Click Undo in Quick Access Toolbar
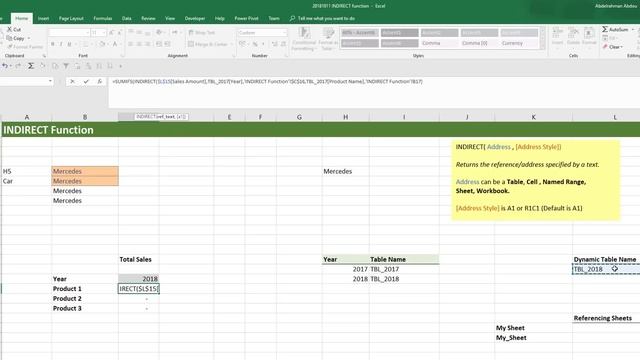 (5, 66)
